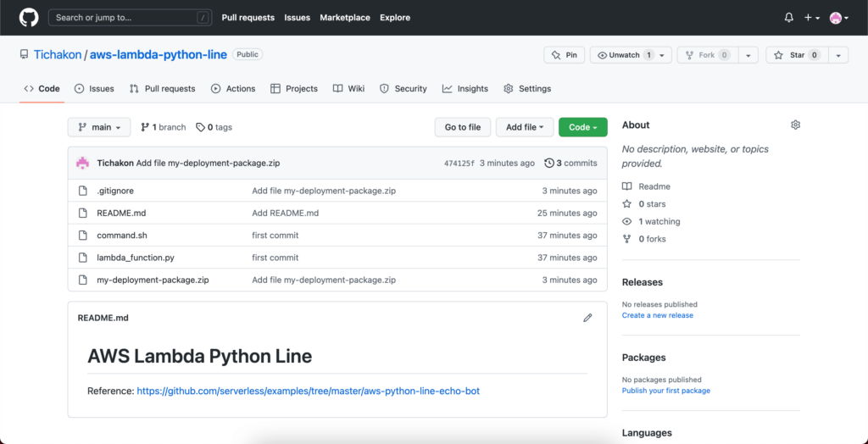Screen dimensions: 868x444
Task: Open the 'Add README.md' commit message
Action: (x=285, y=214)
